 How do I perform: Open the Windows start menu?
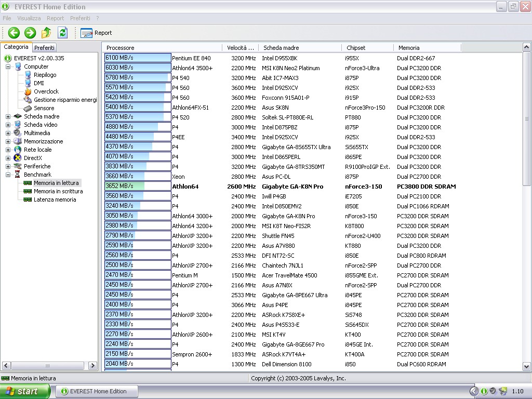click(25, 391)
